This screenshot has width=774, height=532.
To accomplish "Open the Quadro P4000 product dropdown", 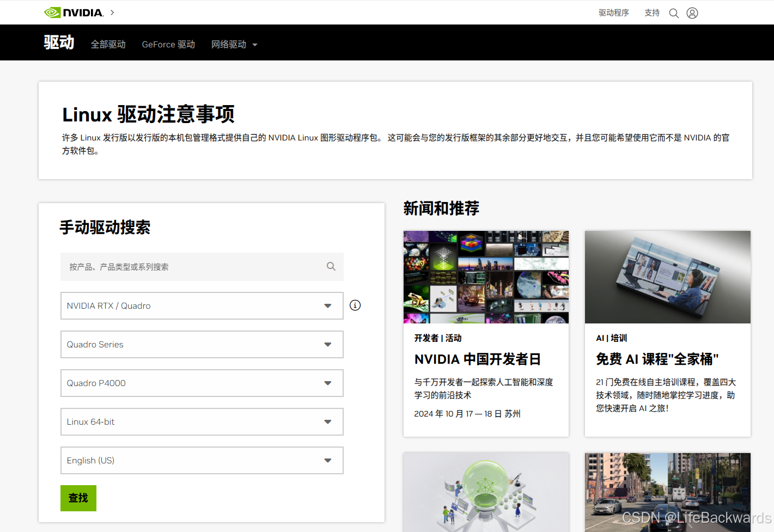I will 202,383.
